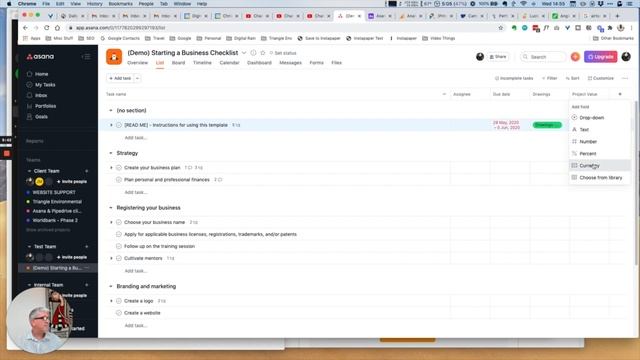Open the Add task dropdown arrow
The width and height of the screenshot is (640, 360).
tap(138, 78)
